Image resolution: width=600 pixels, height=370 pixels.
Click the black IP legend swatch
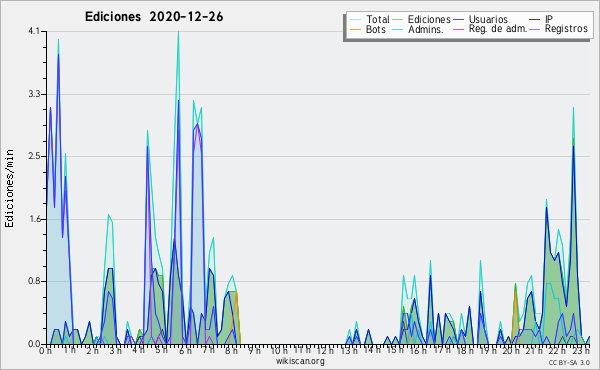click(535, 20)
